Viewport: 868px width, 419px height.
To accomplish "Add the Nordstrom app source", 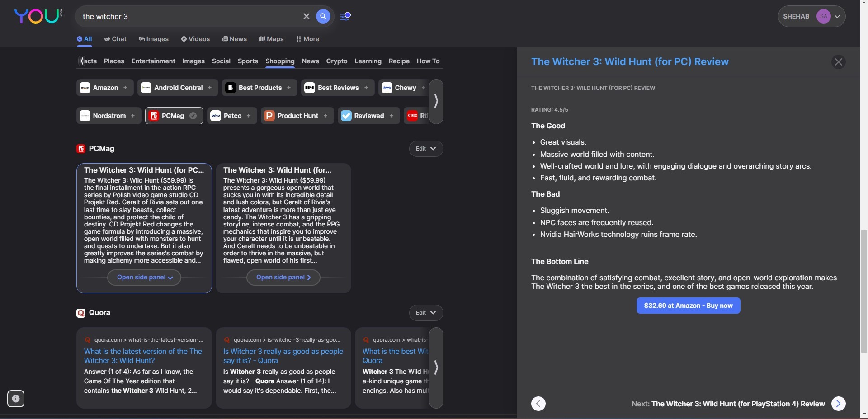I will [x=133, y=116].
